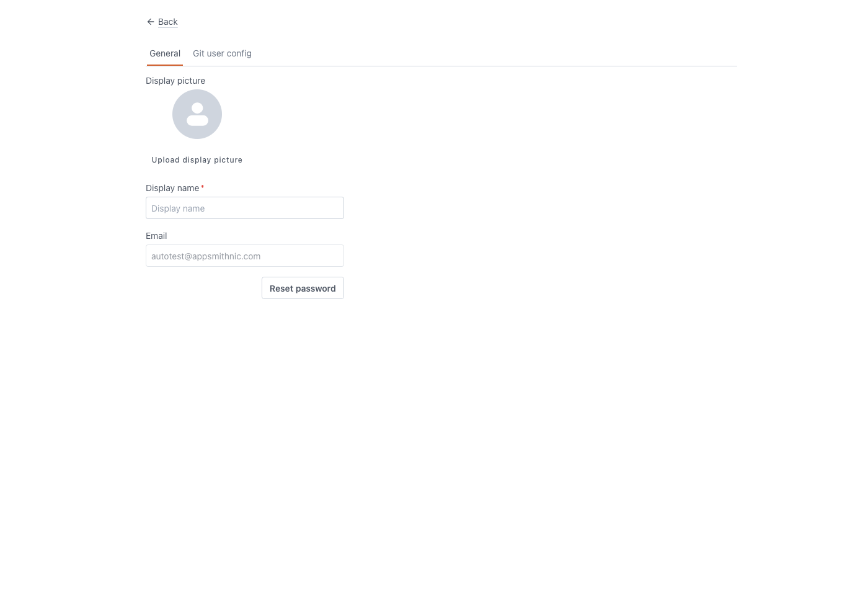Click the Email field label
This screenshot has width=868, height=600.
click(156, 236)
